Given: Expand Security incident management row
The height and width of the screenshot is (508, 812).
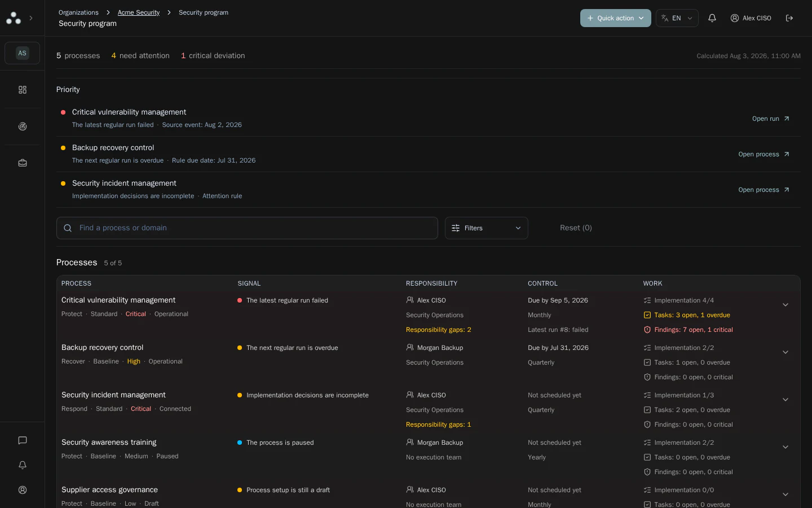Looking at the screenshot, I should coord(785,400).
